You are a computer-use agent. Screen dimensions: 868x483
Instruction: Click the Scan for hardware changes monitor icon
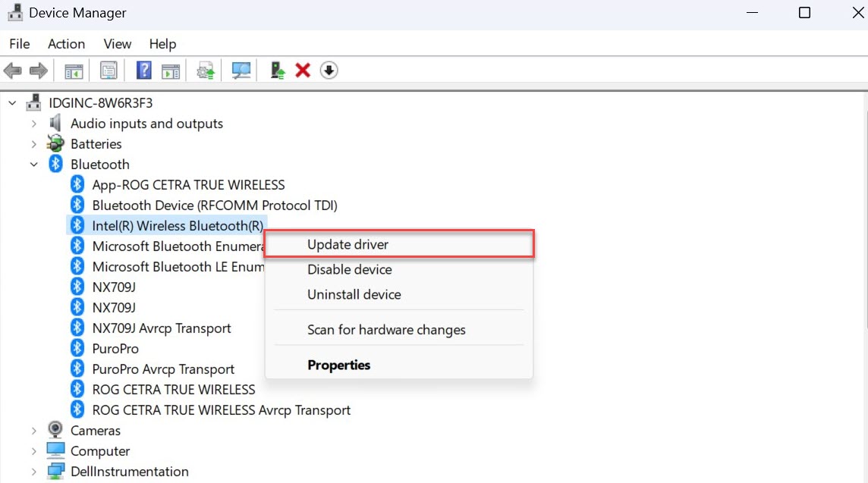click(241, 71)
